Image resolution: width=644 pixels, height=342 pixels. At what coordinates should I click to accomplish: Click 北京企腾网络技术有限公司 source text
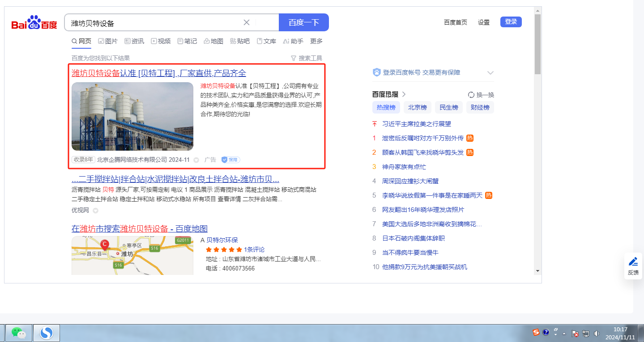click(x=132, y=160)
